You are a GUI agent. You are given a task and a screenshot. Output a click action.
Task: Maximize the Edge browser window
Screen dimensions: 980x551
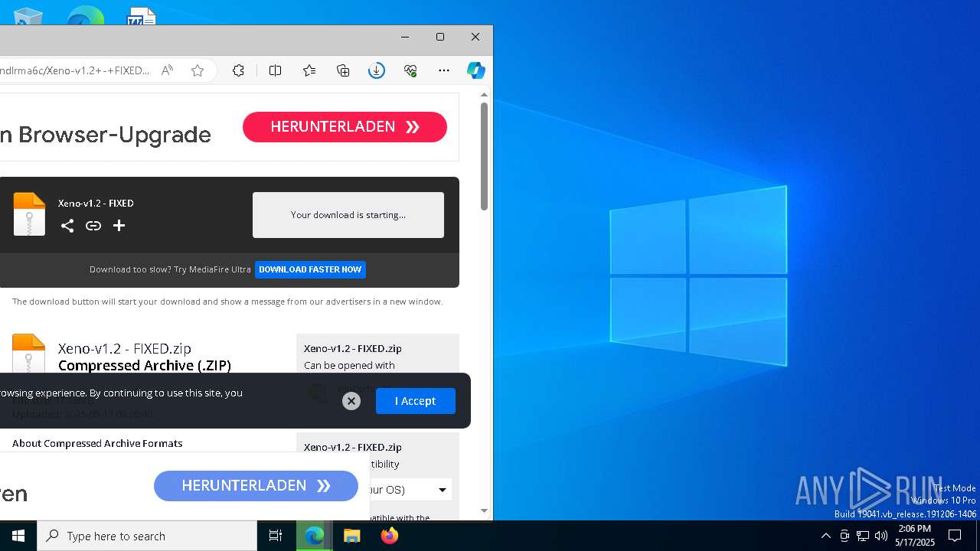(440, 37)
